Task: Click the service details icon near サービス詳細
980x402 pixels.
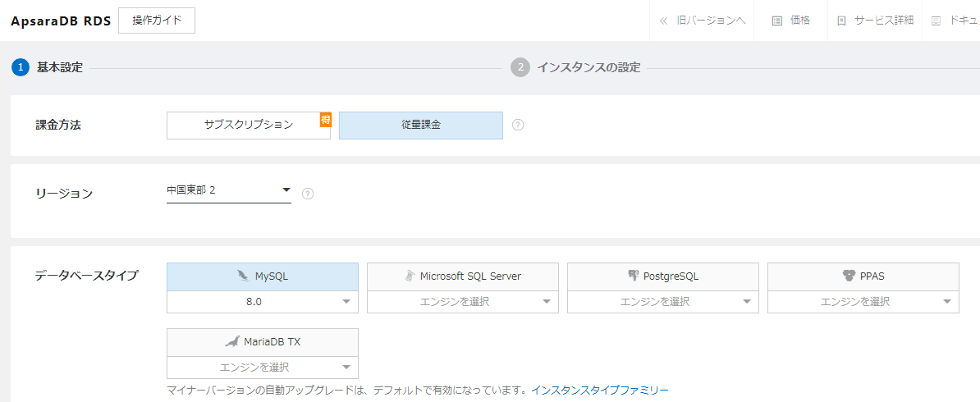Action: point(841,21)
